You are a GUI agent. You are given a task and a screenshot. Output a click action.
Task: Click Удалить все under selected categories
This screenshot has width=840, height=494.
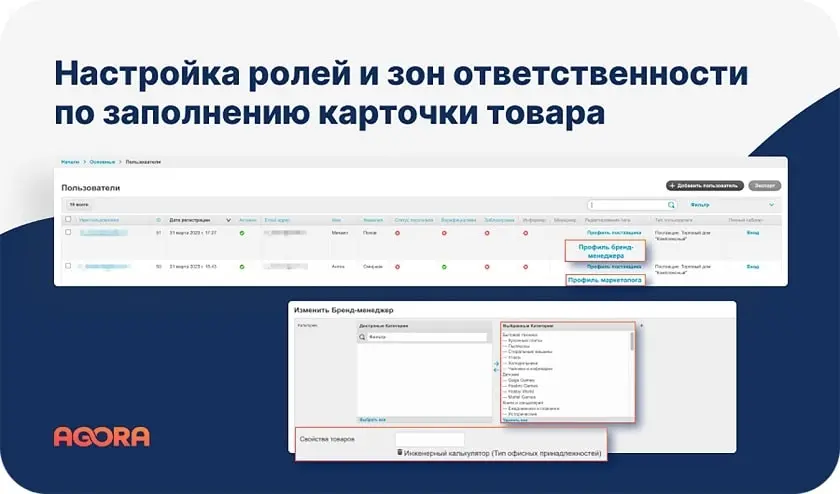tap(515, 420)
